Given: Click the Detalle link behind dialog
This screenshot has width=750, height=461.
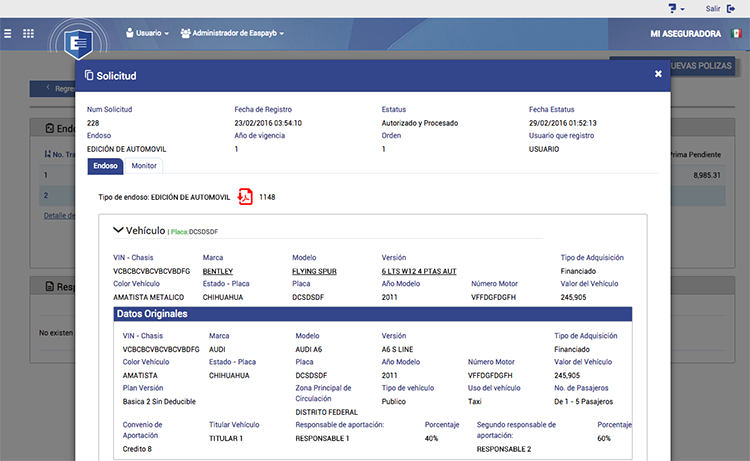Looking at the screenshot, I should point(59,216).
